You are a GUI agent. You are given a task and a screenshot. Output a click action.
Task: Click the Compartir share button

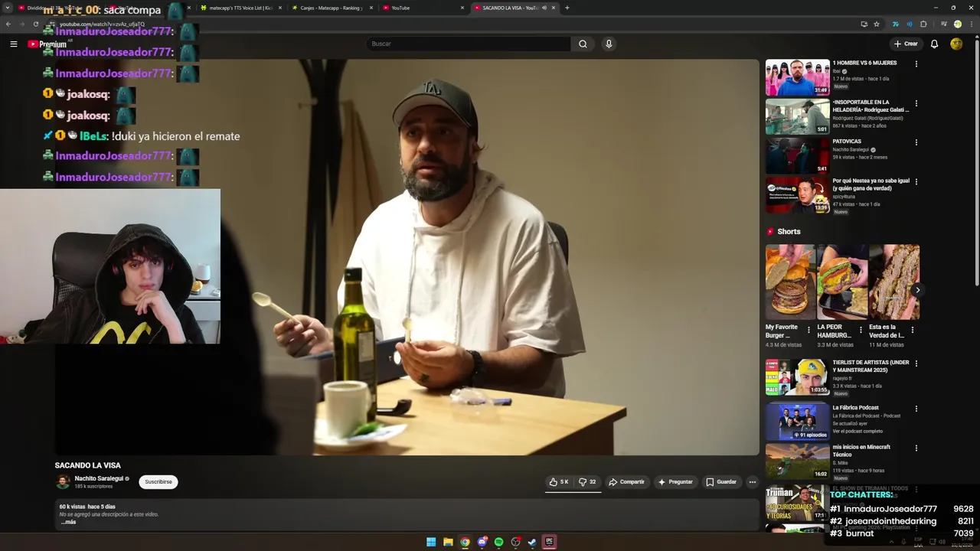[x=626, y=482]
